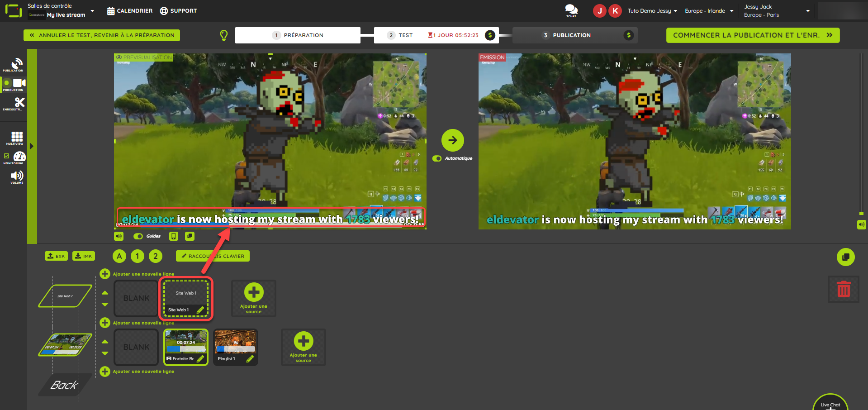Mute the preview speaker button
Screen dimensions: 868x410
(x=119, y=236)
